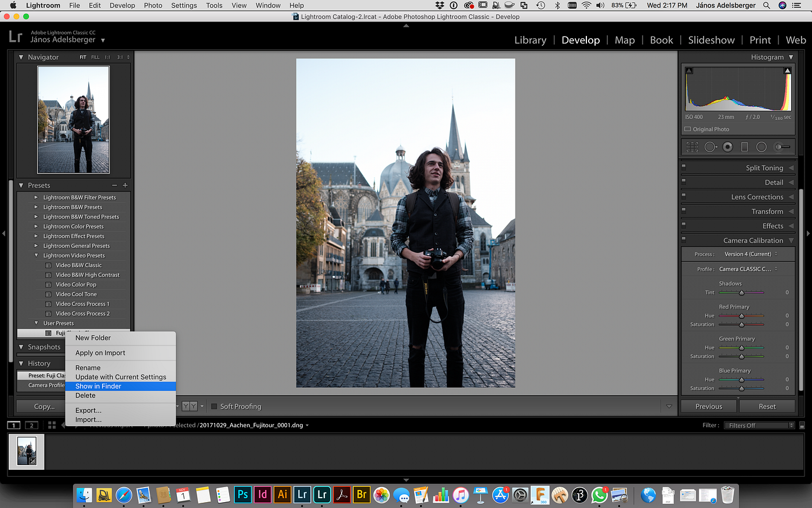Image resolution: width=812 pixels, height=508 pixels.
Task: Choose Update with Current Settings
Action: click(x=121, y=377)
